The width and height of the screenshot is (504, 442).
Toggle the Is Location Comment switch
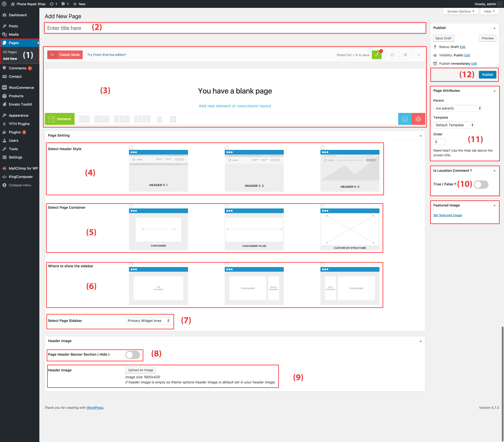tap(481, 184)
